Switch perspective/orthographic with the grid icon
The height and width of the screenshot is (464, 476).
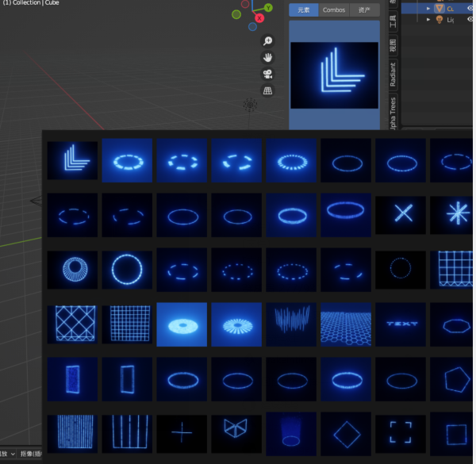coord(268,90)
